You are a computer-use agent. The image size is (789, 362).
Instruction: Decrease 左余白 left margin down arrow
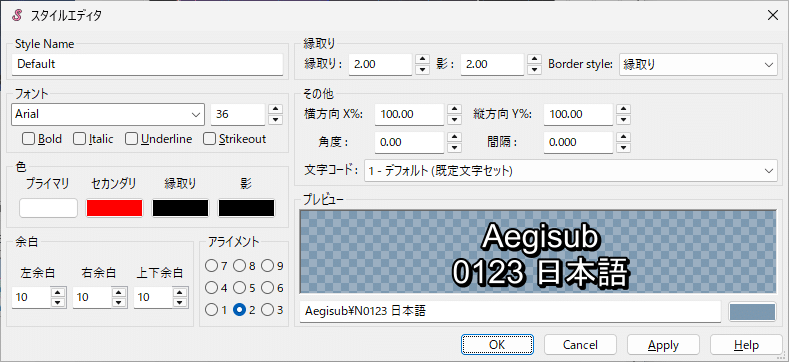coord(58,303)
